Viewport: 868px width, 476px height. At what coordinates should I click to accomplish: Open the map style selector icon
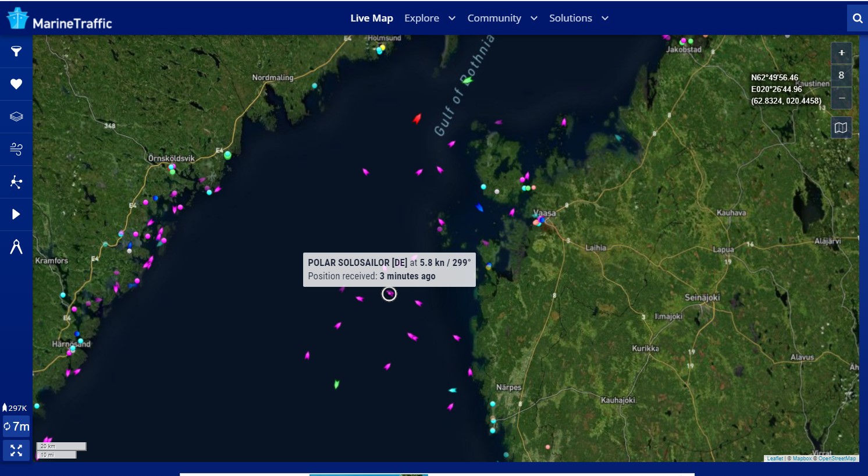(x=841, y=127)
